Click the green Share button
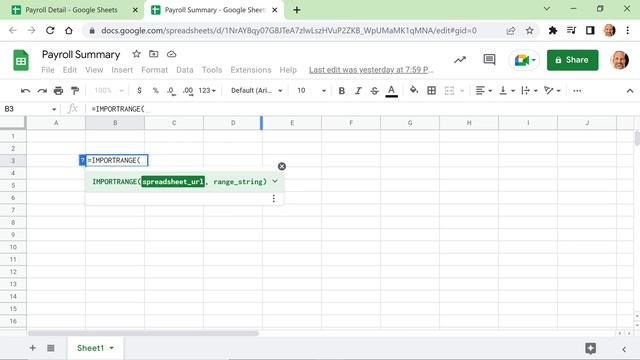 tap(572, 60)
